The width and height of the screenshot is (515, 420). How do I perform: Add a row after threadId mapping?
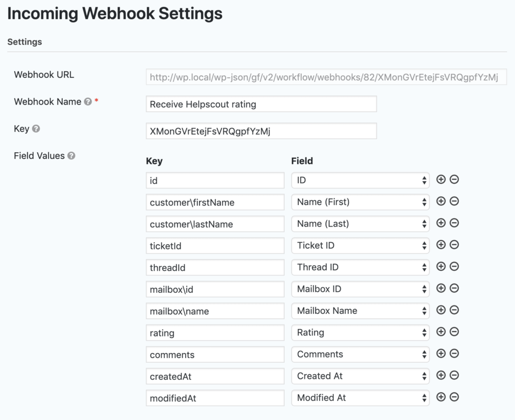(x=441, y=266)
